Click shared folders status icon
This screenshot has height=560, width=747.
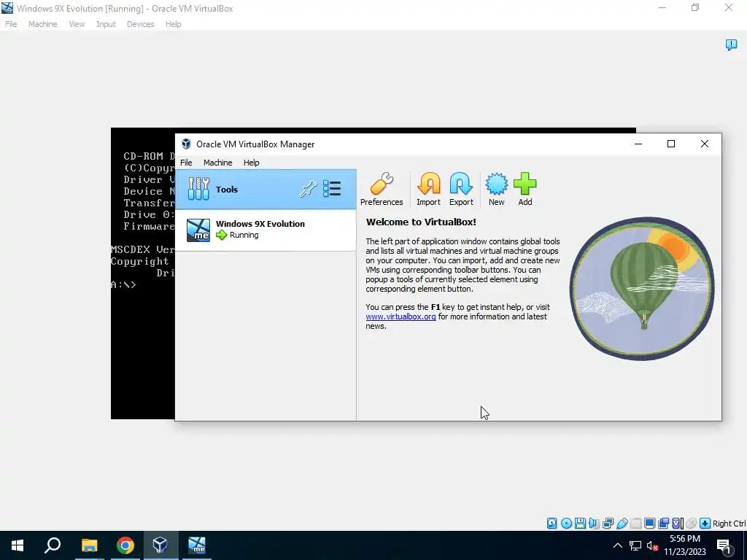coord(635,524)
